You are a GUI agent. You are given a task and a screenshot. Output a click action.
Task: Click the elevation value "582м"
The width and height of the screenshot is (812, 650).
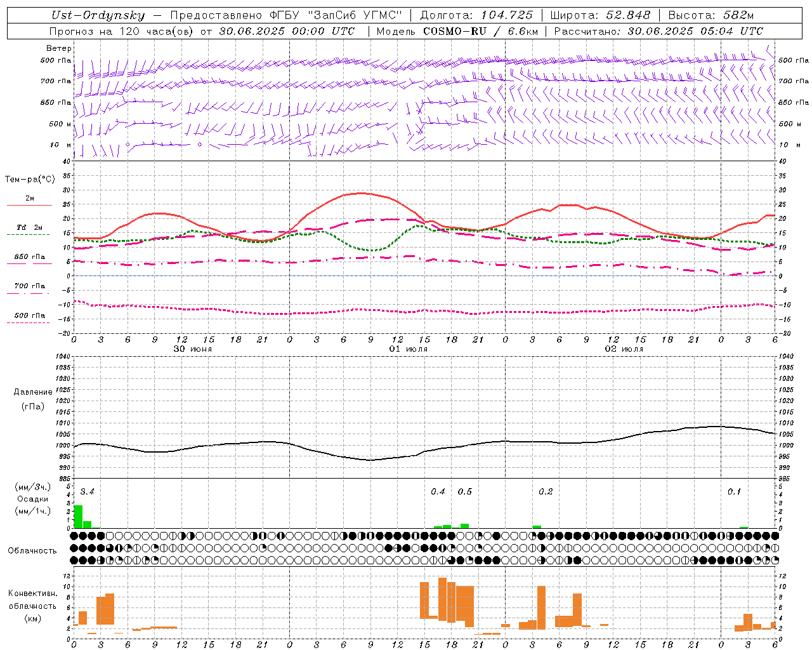tap(738, 15)
